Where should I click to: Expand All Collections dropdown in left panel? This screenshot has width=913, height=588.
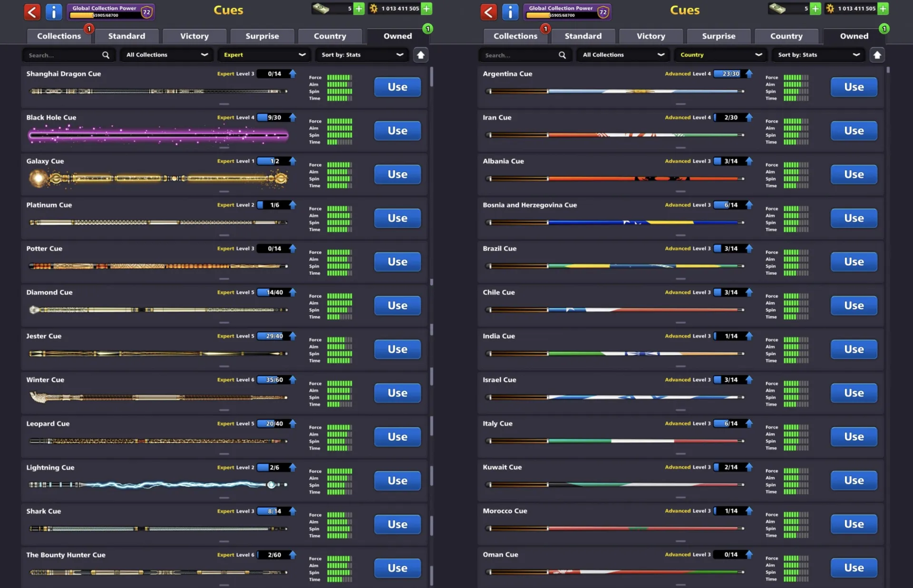click(166, 55)
